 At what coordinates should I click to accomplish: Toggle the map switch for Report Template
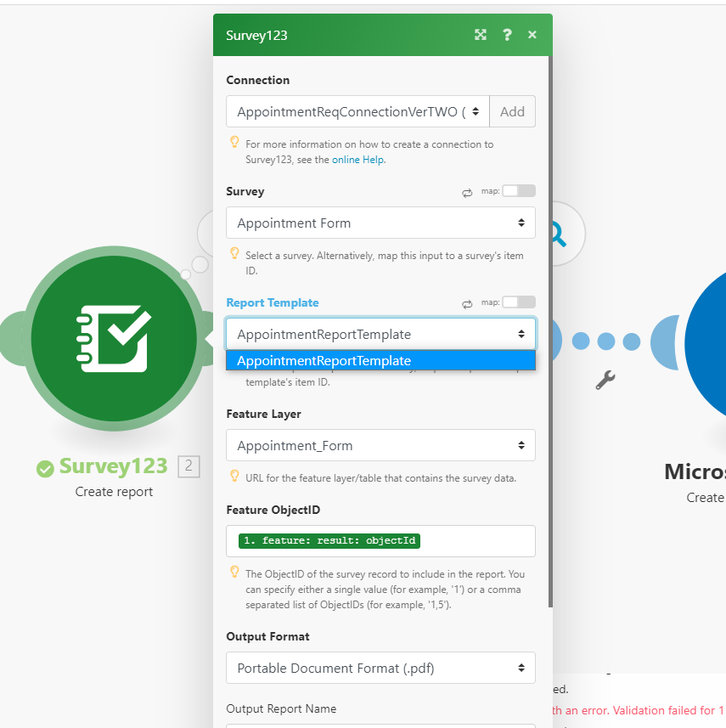519,302
